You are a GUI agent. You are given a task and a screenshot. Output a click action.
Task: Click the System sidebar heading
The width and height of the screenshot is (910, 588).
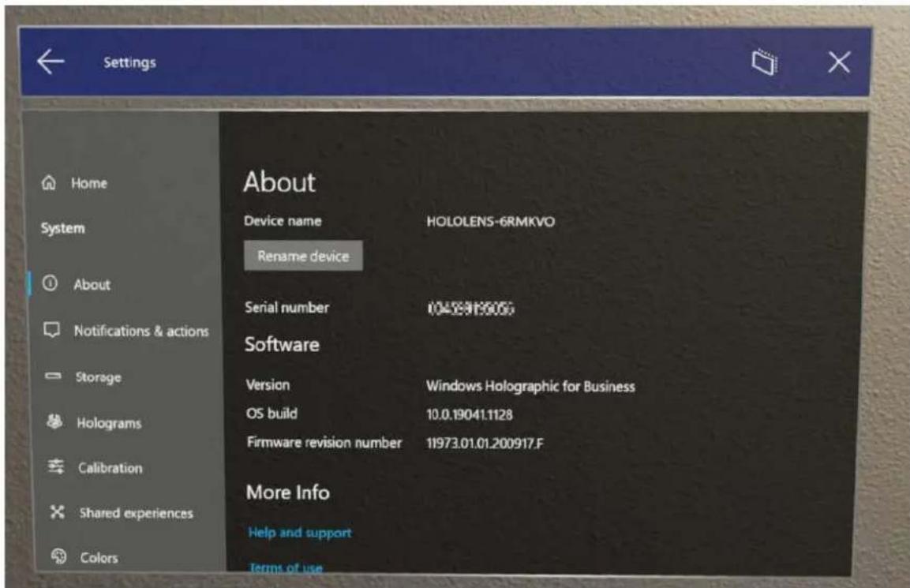(x=62, y=228)
